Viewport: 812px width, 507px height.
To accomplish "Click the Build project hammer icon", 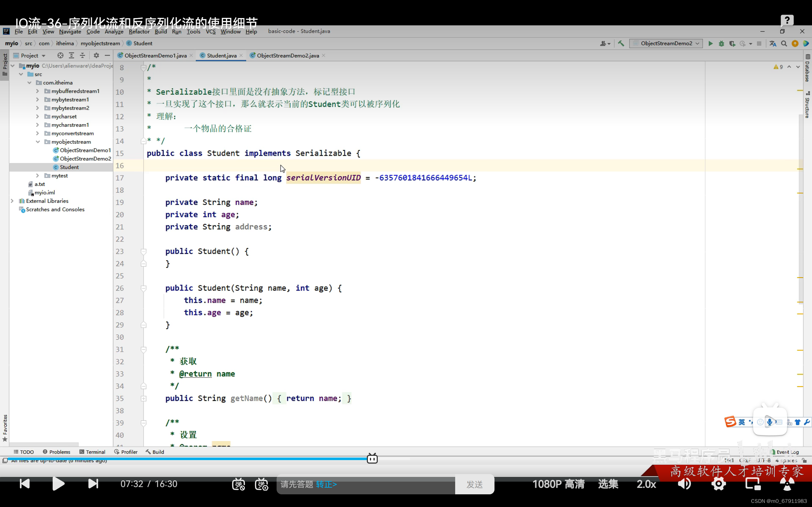I will click(621, 44).
